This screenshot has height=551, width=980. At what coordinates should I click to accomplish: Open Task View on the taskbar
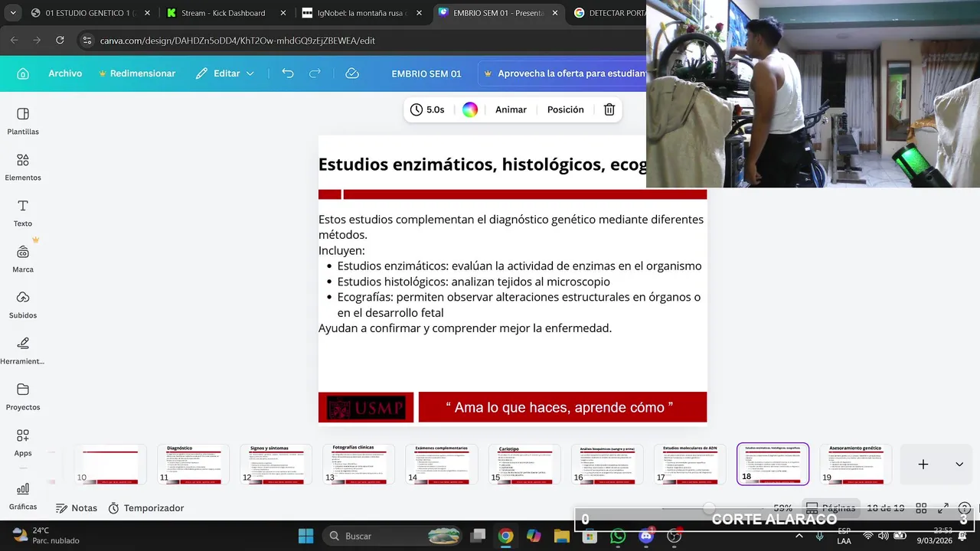pos(478,536)
